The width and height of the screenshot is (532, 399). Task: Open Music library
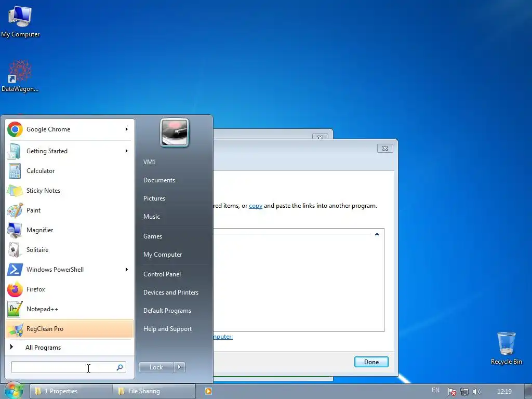coord(151,217)
